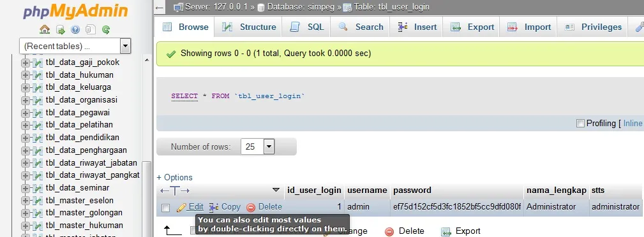Expand the + Options link

pyautogui.click(x=174, y=178)
